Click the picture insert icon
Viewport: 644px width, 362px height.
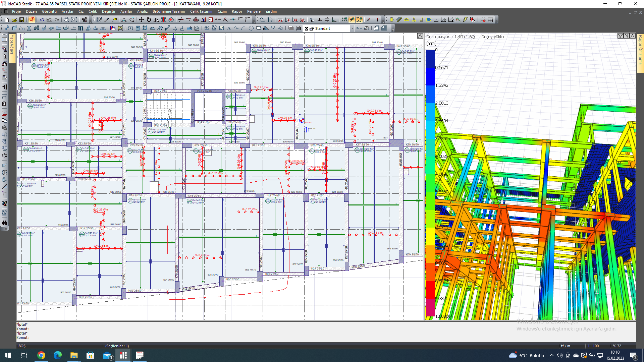pos(222,28)
